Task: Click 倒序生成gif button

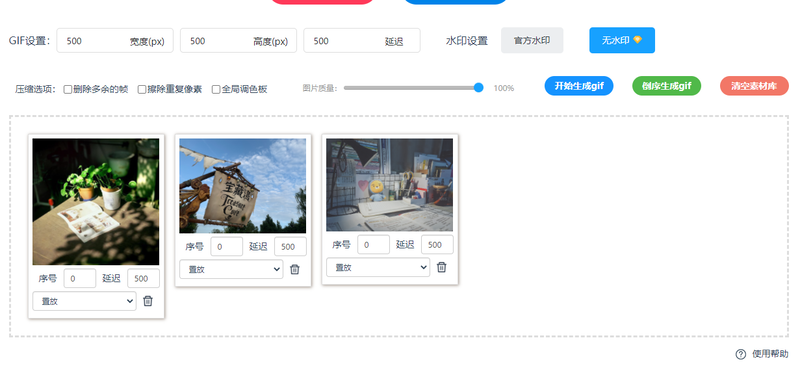Action: point(667,86)
